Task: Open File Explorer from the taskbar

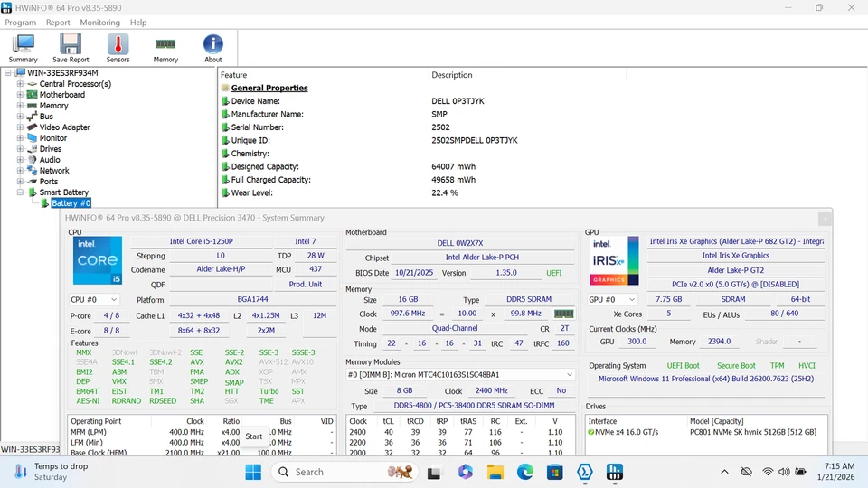Action: pyautogui.click(x=495, y=472)
